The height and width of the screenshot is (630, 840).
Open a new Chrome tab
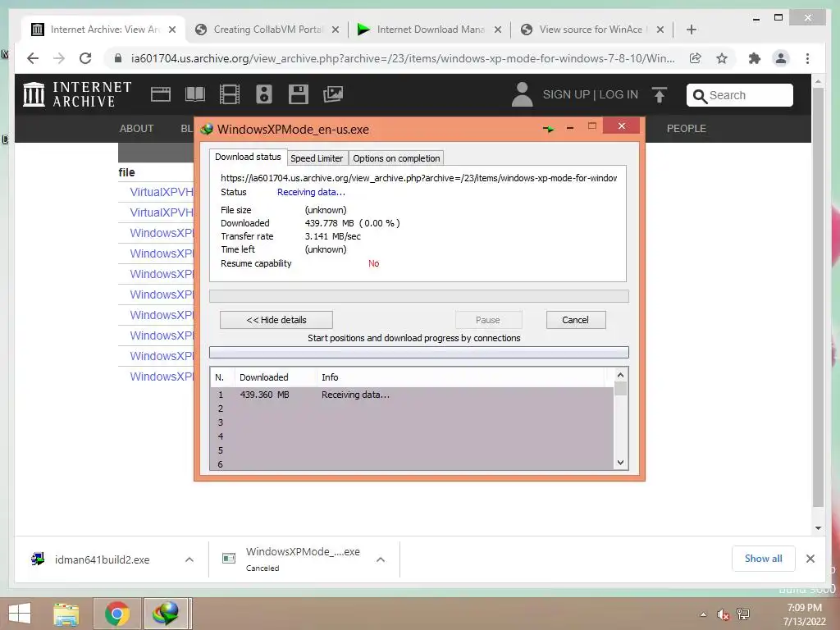tap(691, 30)
